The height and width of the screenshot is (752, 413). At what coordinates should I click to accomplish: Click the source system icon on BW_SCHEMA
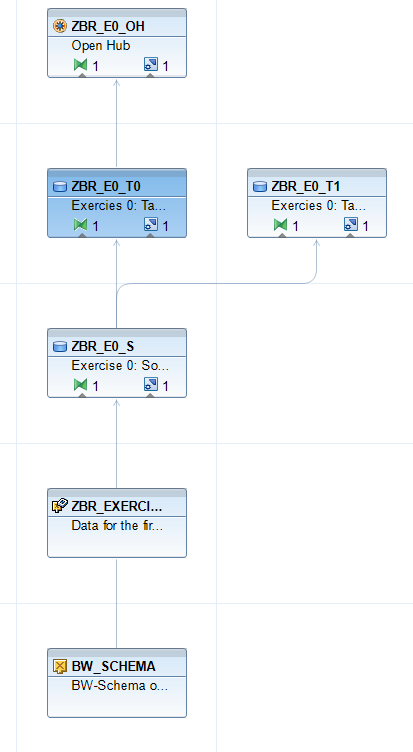(59, 667)
